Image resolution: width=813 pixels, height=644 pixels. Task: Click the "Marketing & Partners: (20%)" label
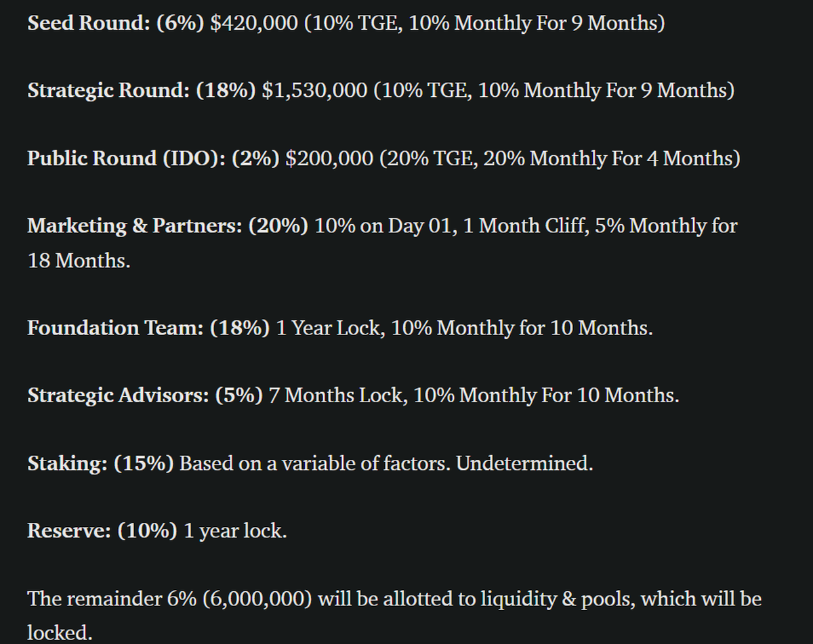(x=168, y=226)
